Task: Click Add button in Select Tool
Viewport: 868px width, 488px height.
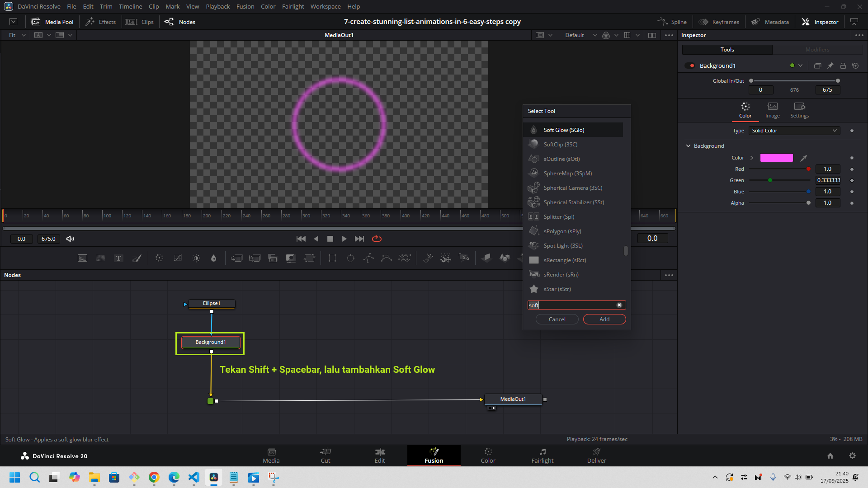Action: coord(604,319)
